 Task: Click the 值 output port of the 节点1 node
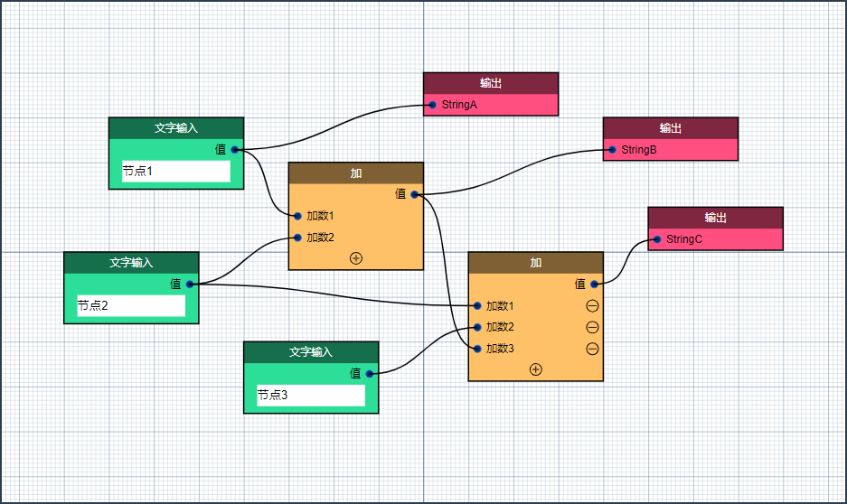(235, 150)
